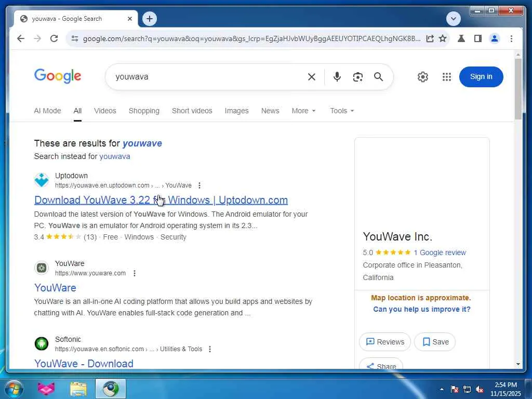Screen dimensions: 532x399
Task: Open the YouWare result title link
Action: pyautogui.click(x=55, y=288)
